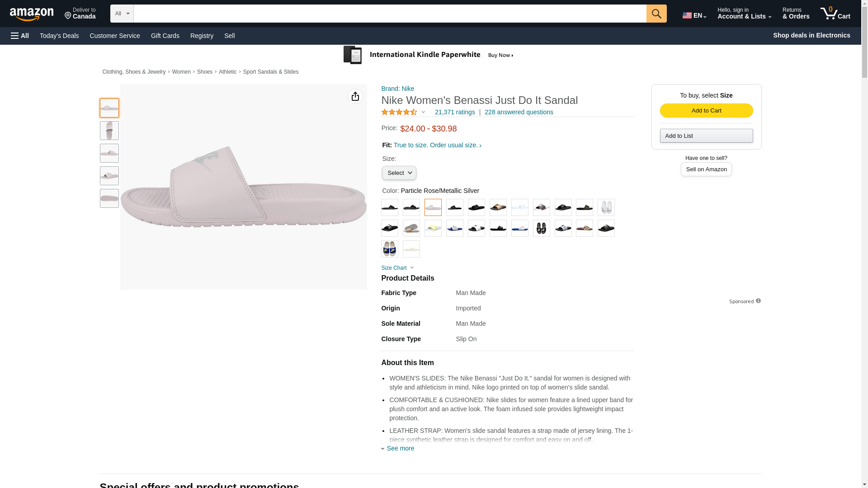This screenshot has height=488, width=868.
Task: Click the Amazon logo
Action: 32,14
